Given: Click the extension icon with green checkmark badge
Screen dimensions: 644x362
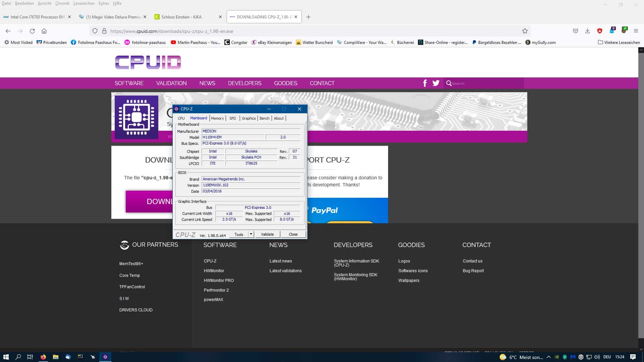Looking at the screenshot, I should [x=624, y=30].
